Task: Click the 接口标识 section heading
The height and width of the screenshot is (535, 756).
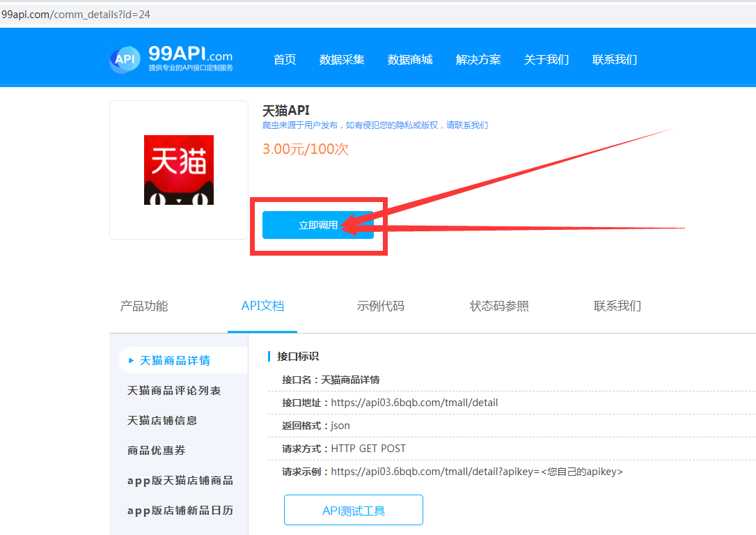Action: click(x=297, y=357)
